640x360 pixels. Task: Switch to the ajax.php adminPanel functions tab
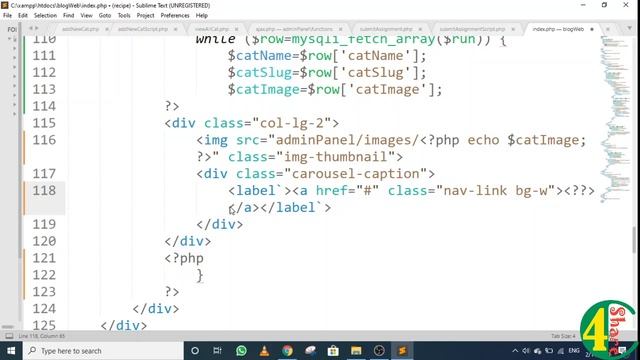click(x=294, y=29)
